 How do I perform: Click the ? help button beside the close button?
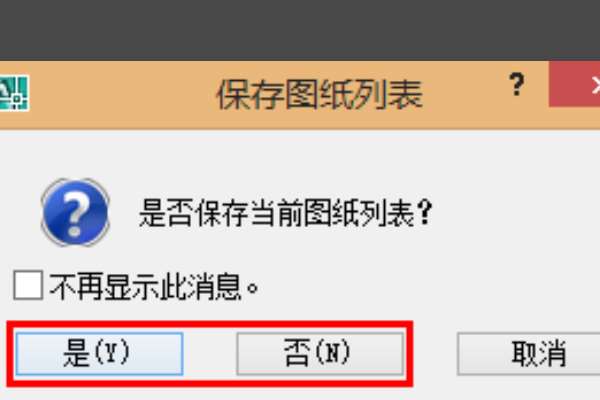click(517, 85)
